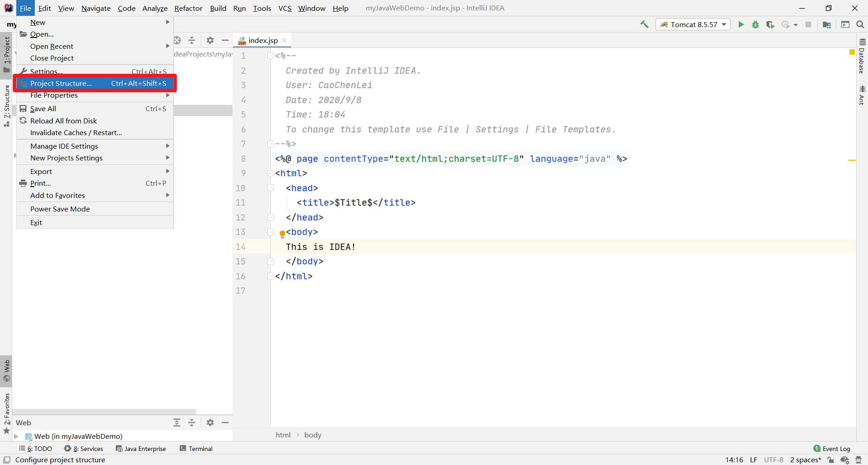Click the inspector hat-man icon in status bar

[859, 460]
